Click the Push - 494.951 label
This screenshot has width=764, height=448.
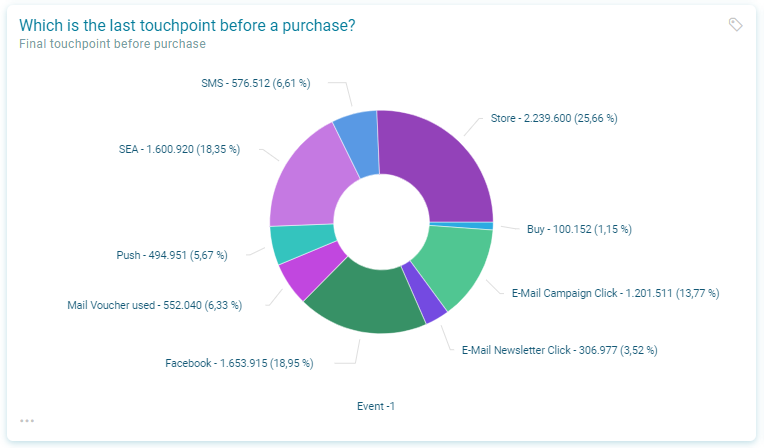pos(172,255)
